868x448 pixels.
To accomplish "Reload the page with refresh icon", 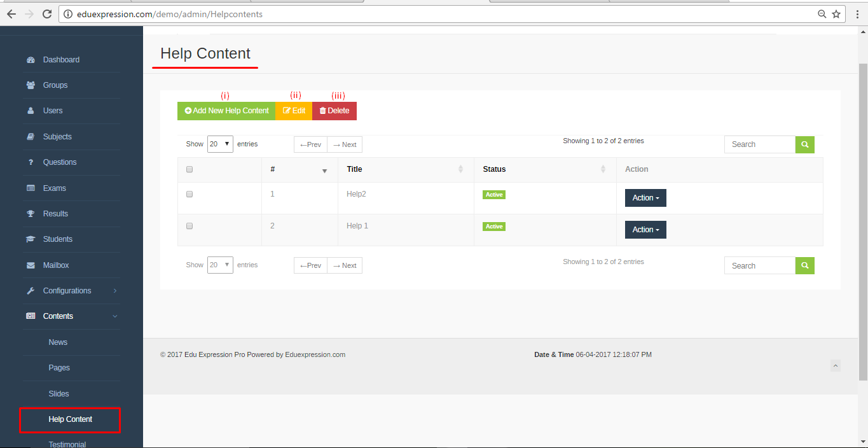I will (46, 14).
